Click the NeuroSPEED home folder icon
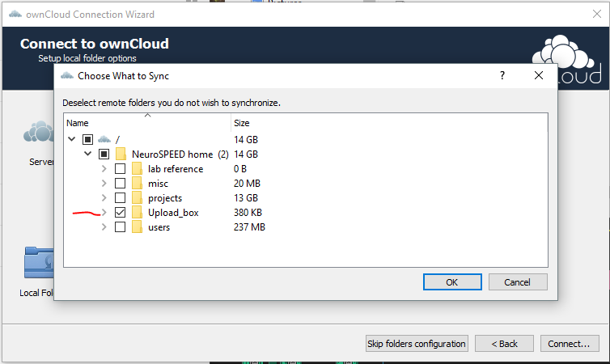The height and width of the screenshot is (364, 610). click(x=121, y=154)
